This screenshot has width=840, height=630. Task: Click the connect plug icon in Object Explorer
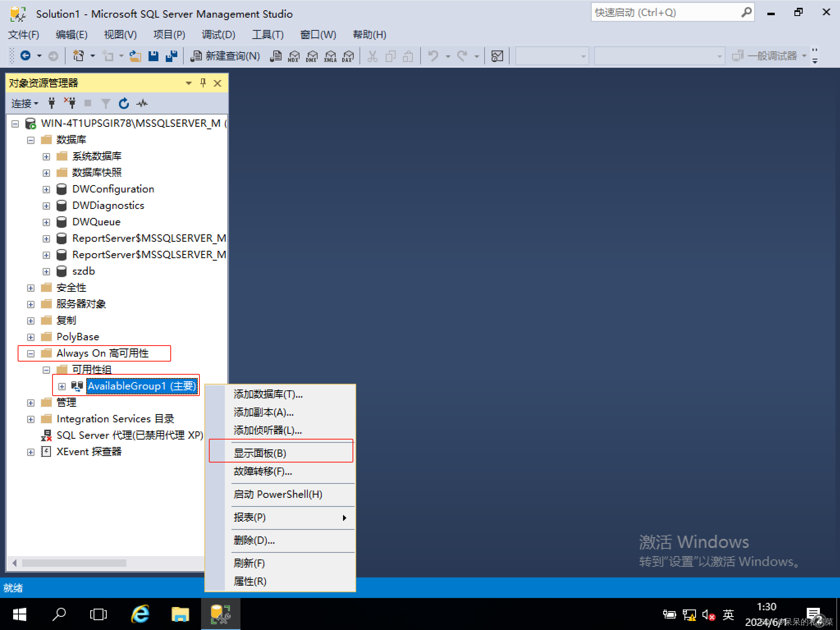click(52, 103)
